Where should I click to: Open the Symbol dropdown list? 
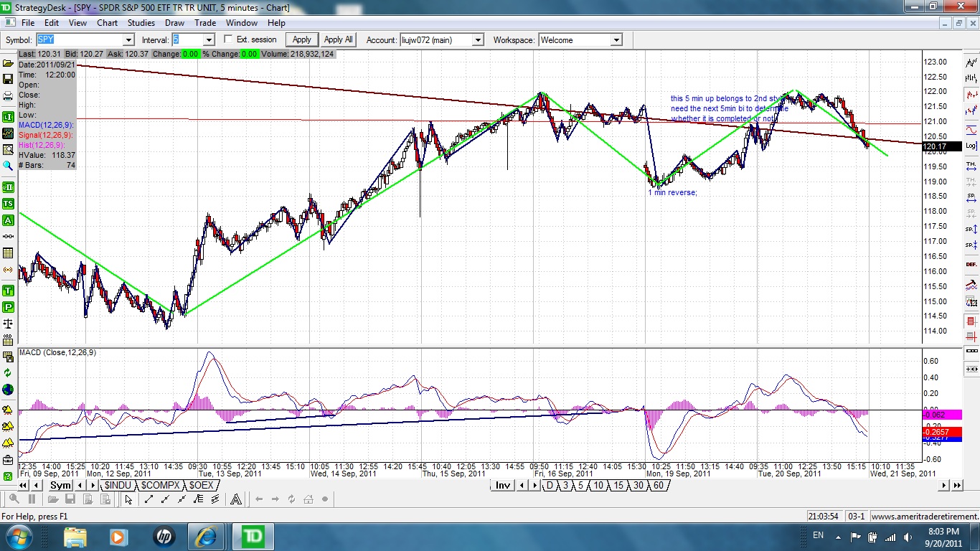129,40
